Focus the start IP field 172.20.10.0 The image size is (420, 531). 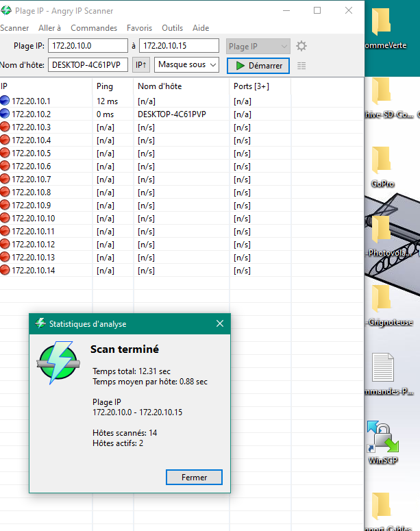click(88, 46)
